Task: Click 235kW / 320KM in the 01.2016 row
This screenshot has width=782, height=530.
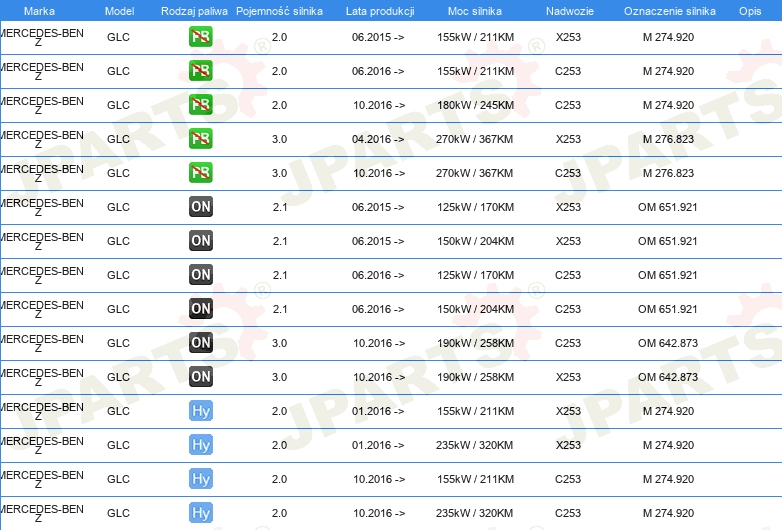Action: point(474,445)
